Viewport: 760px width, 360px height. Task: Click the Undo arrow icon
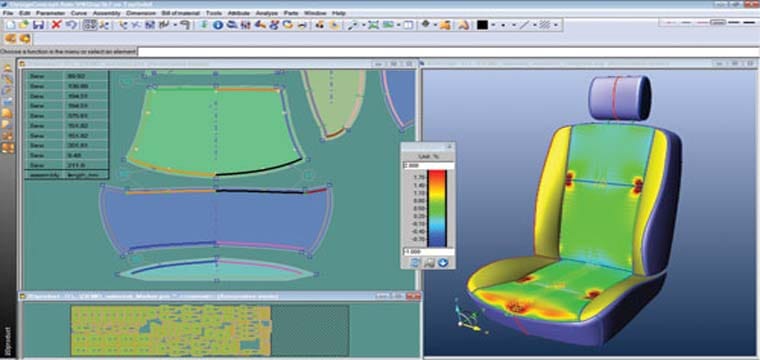click(x=71, y=25)
